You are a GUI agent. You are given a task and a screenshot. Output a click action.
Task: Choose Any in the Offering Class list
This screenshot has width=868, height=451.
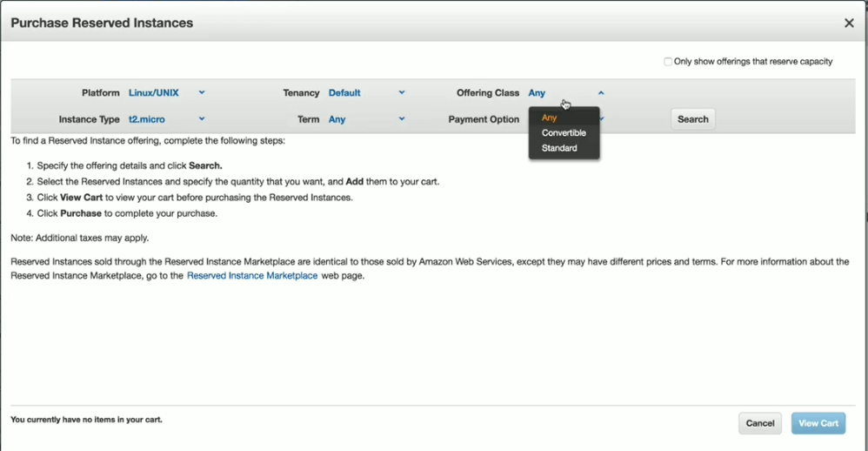[549, 118]
